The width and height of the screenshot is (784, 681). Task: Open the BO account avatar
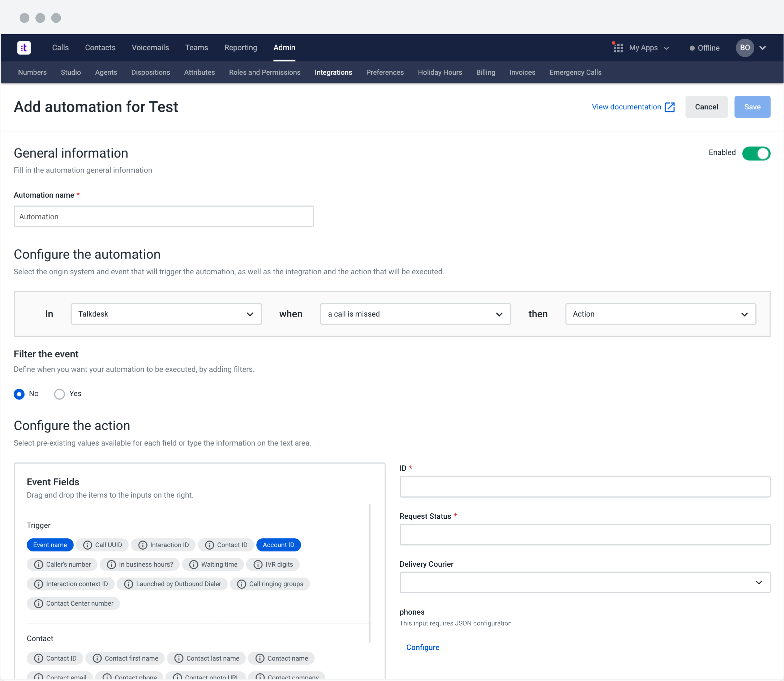(745, 48)
